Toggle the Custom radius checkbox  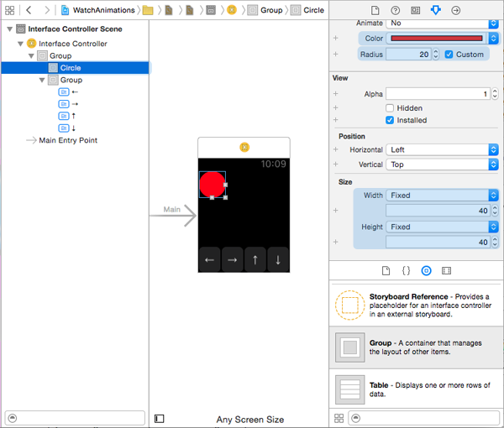(x=449, y=55)
